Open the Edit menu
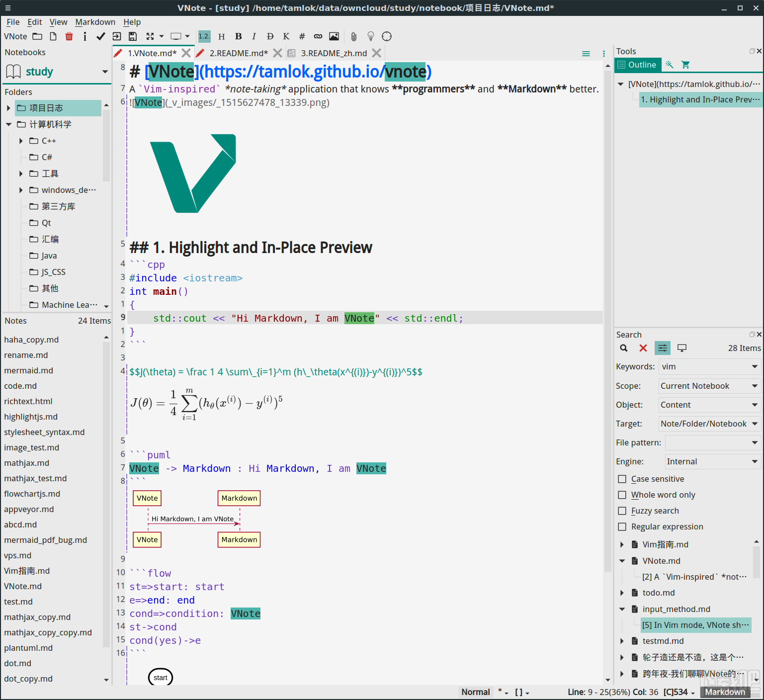Screen dimensions: 764x700 tap(35, 22)
